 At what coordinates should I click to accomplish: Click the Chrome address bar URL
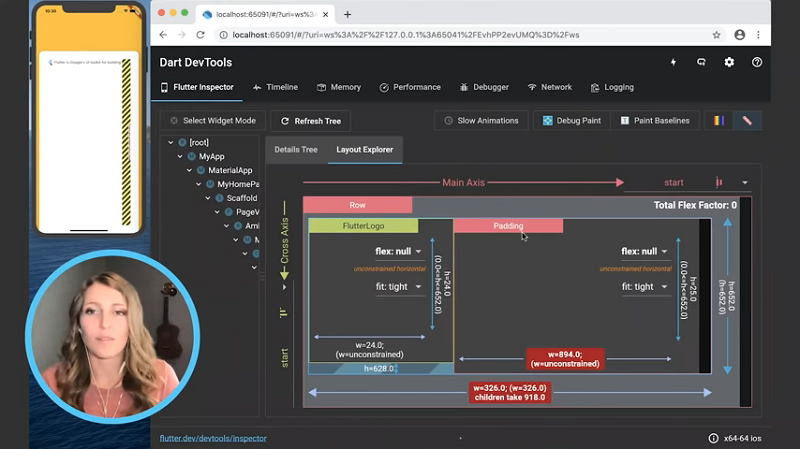[406, 35]
